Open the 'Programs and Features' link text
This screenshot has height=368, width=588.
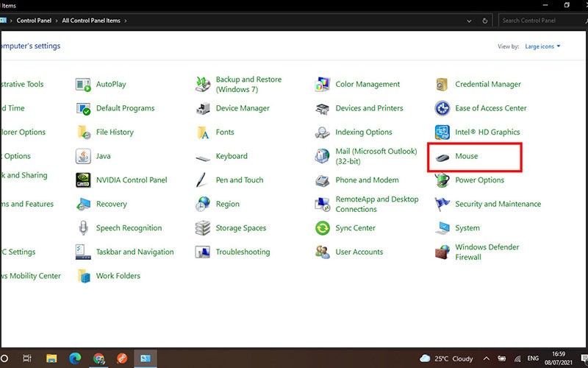(x=26, y=205)
